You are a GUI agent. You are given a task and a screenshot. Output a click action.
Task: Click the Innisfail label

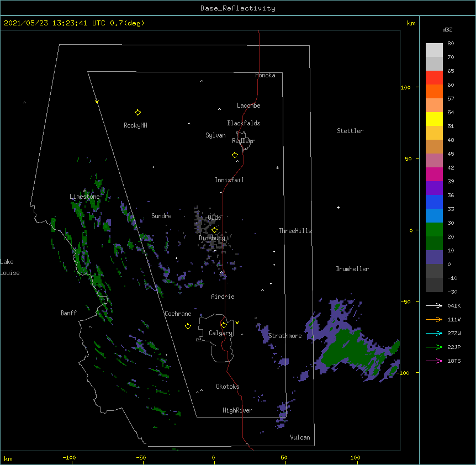[x=229, y=180]
